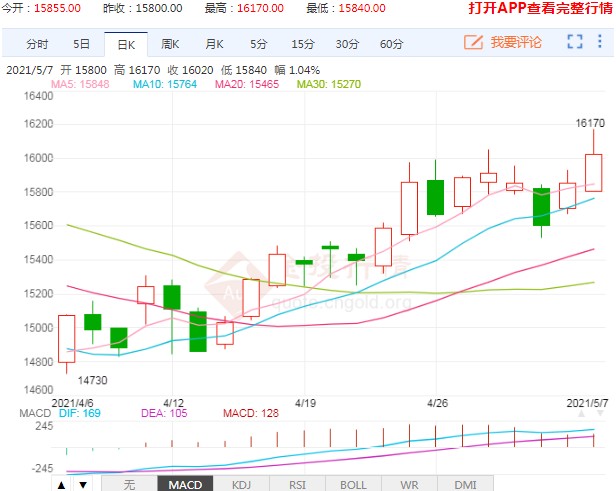
Task: Select the 日K tab
Action: click(x=126, y=44)
